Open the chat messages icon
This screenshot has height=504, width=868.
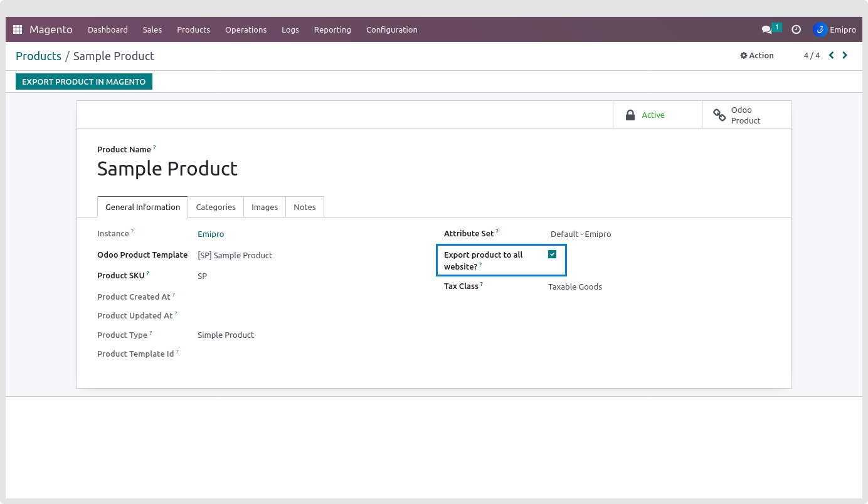[x=766, y=29]
